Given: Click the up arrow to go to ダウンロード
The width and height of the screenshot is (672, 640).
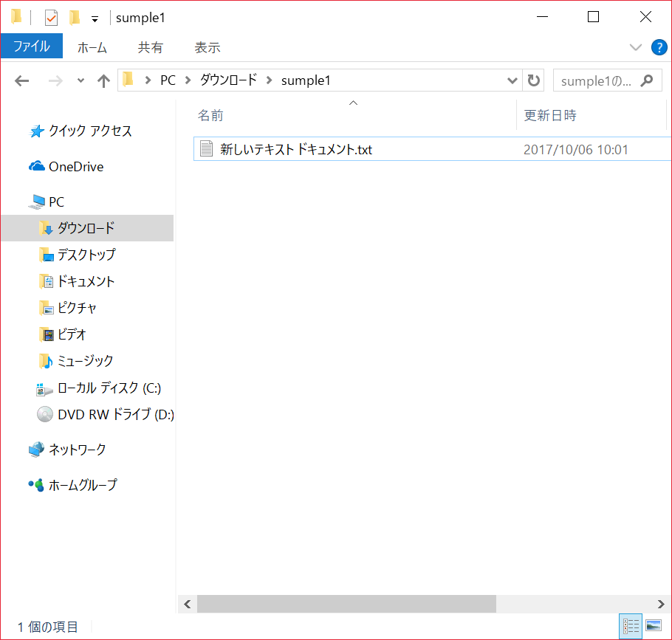Looking at the screenshot, I should click(103, 80).
